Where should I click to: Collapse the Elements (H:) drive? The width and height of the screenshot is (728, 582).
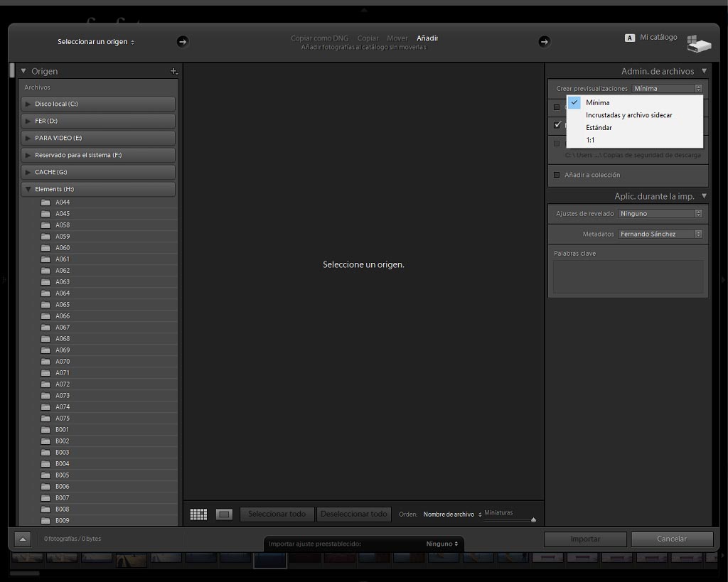click(28, 189)
